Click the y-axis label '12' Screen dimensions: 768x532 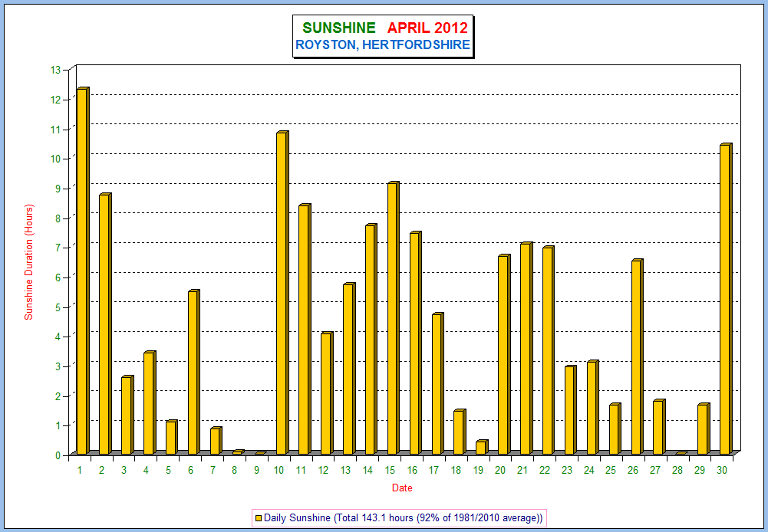[55, 100]
